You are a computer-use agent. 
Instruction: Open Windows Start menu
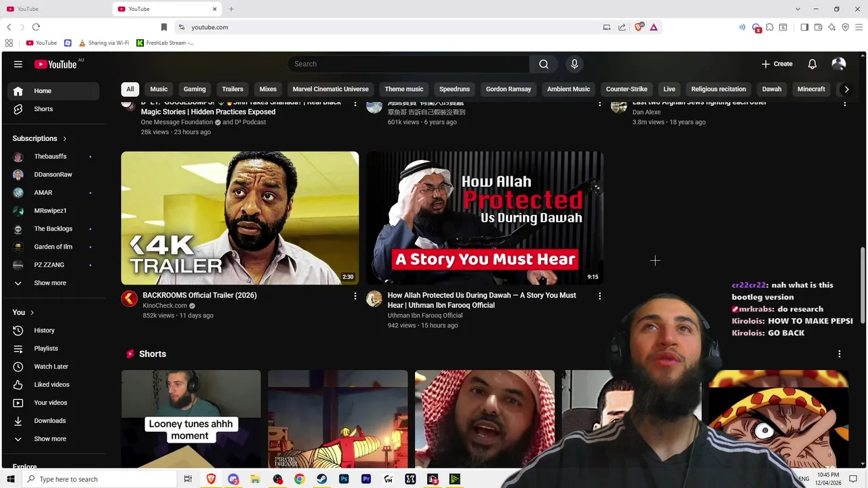[x=10, y=479]
